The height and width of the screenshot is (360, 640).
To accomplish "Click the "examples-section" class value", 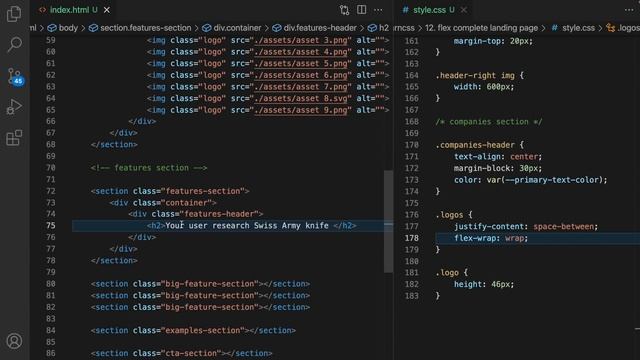I will 203,330.
